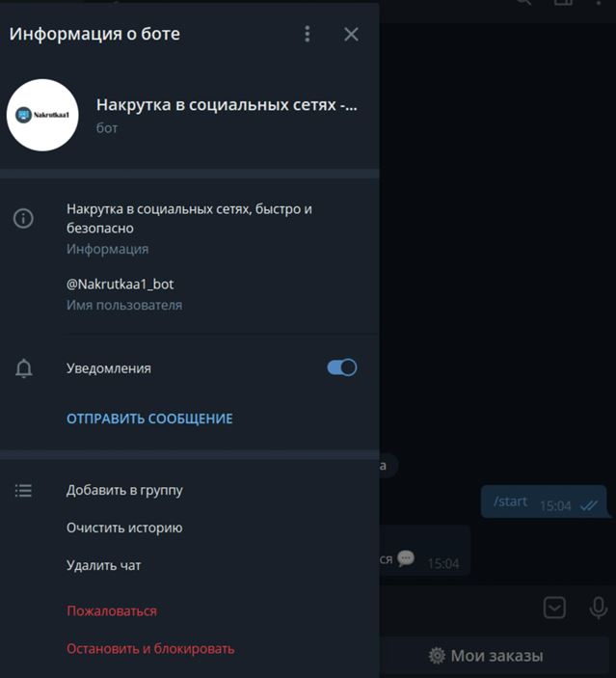Open the three-dot options menu
Viewport: 616px width, 678px height.
(307, 34)
